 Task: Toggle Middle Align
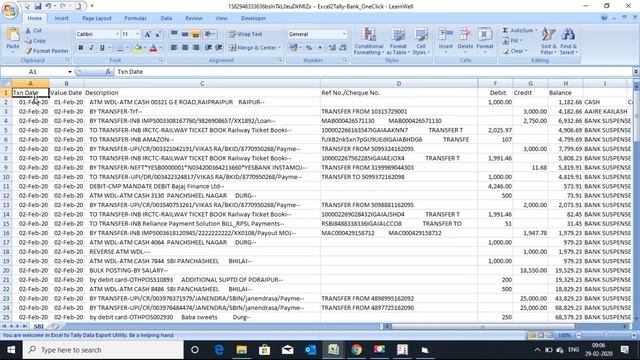185,34
